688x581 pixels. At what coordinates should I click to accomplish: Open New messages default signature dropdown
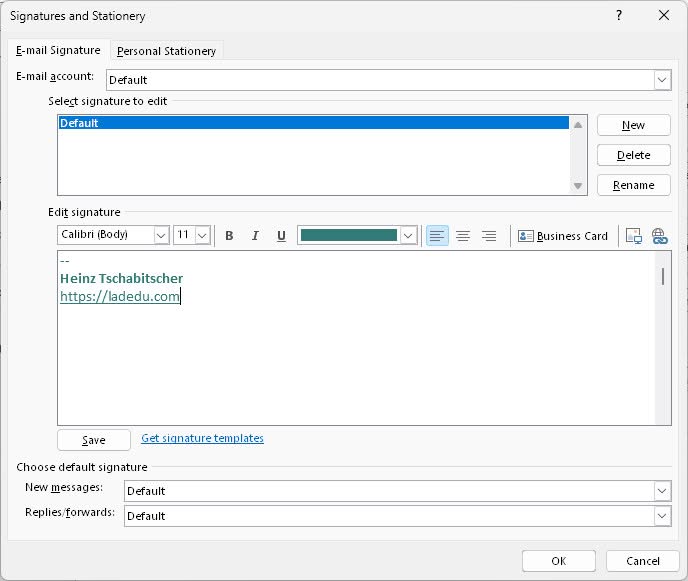click(662, 491)
